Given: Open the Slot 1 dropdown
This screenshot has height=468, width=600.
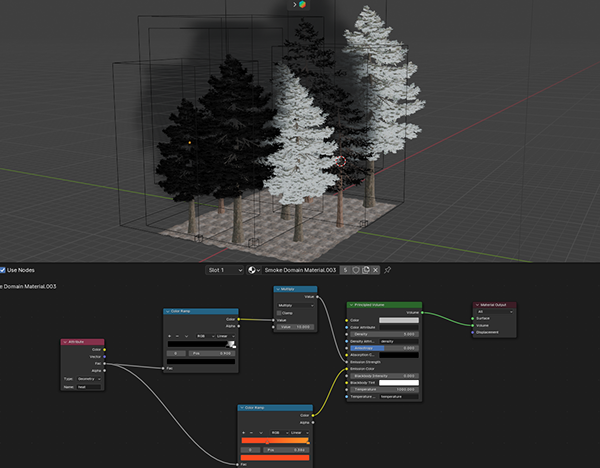Looking at the screenshot, I should pos(225,270).
